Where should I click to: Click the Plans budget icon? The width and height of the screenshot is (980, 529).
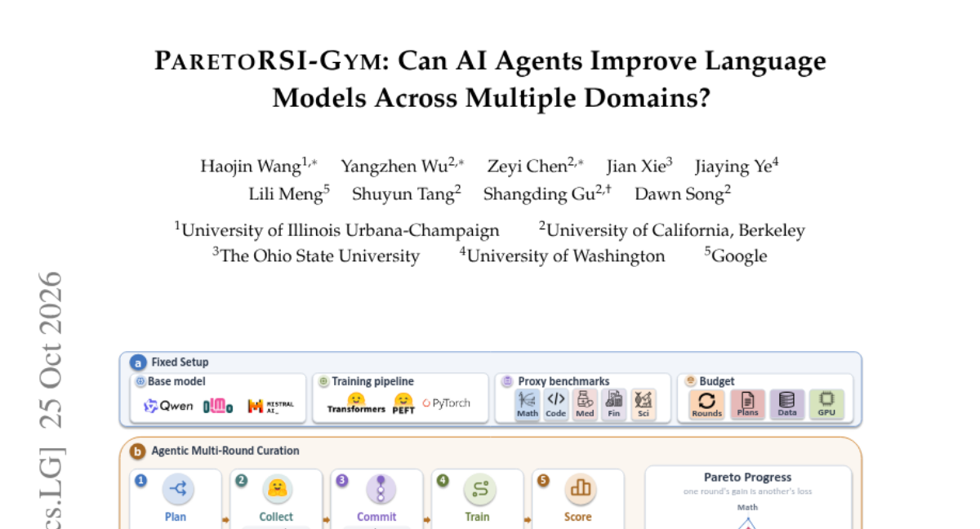747,404
